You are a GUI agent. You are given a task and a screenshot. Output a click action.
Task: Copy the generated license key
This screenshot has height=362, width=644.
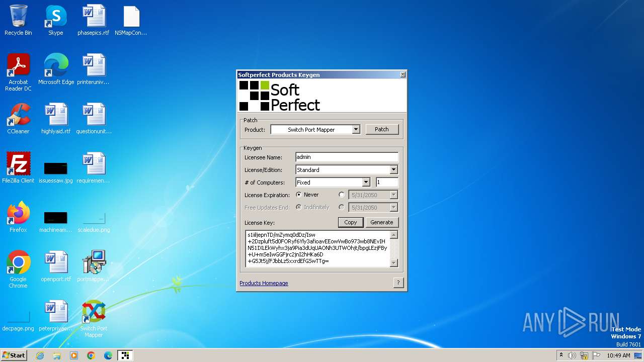(x=351, y=222)
